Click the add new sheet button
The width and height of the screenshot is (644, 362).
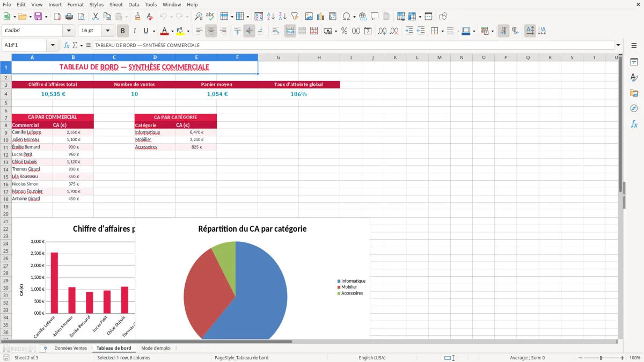point(45,348)
